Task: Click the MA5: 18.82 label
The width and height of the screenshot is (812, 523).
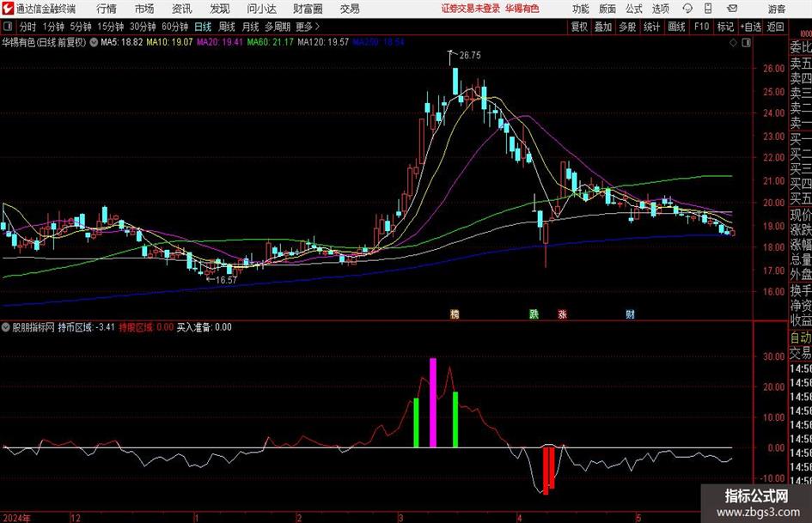Action: click(122, 42)
